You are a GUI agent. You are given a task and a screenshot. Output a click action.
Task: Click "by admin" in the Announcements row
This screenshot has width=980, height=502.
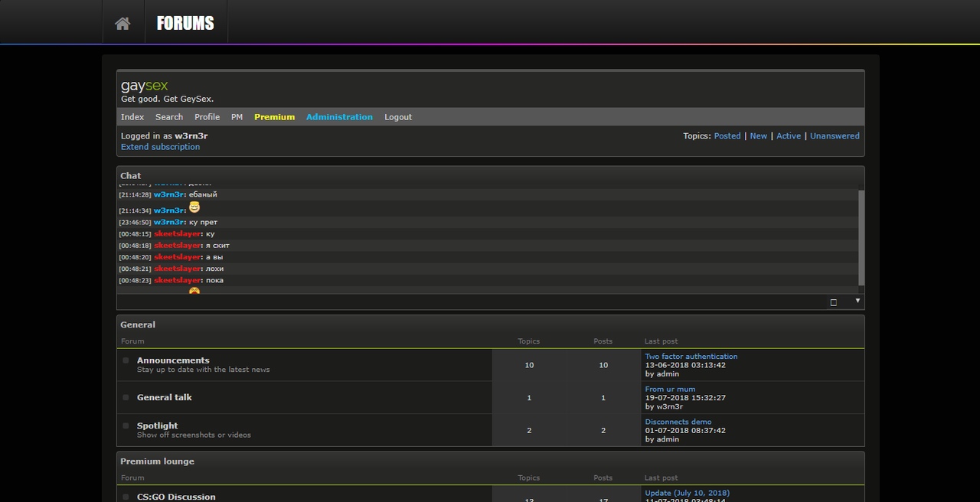(x=662, y=374)
